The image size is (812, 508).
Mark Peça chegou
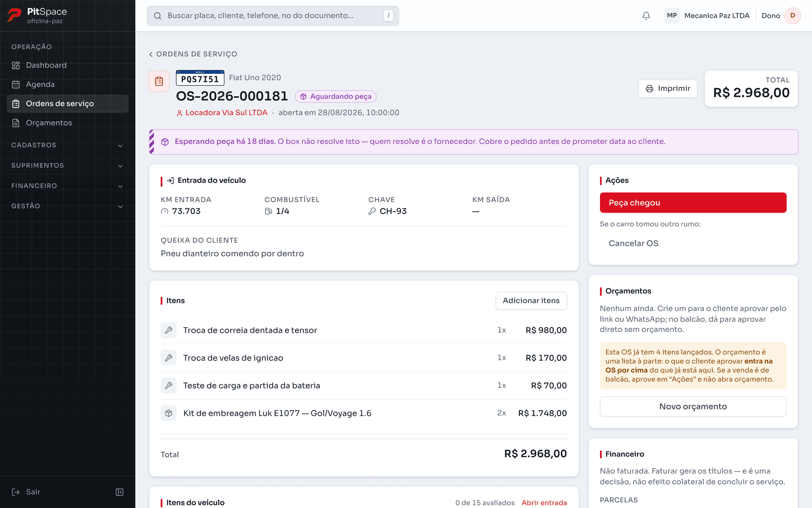(693, 203)
